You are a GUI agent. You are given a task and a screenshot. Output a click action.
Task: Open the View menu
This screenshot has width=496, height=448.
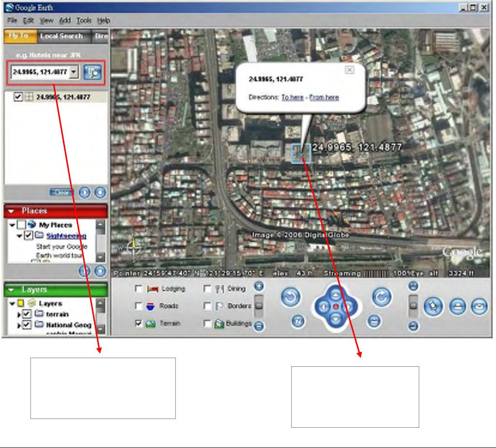pyautogui.click(x=46, y=21)
